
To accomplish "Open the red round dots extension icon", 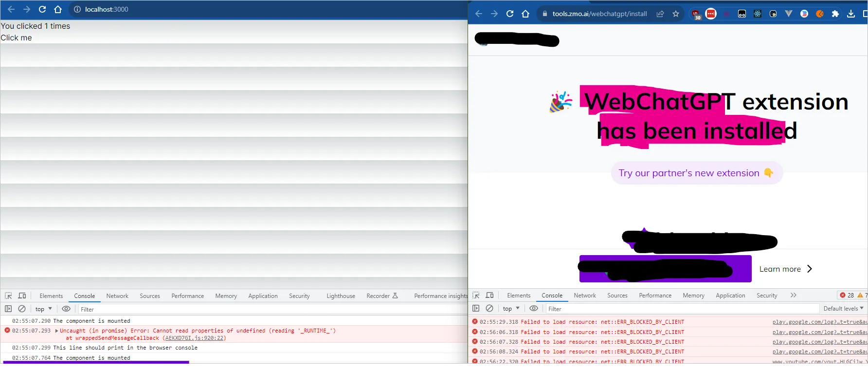I will click(x=711, y=14).
